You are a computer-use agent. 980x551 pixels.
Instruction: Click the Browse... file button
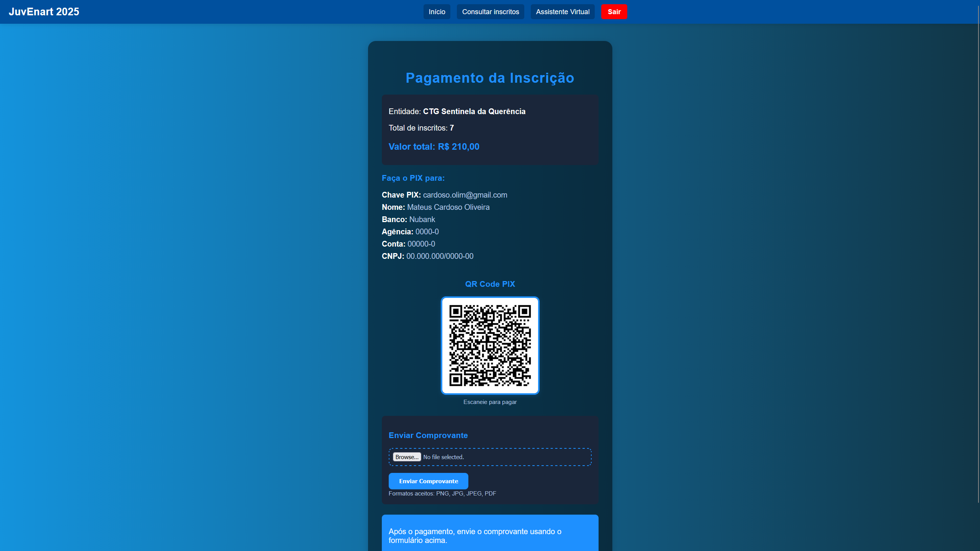(x=406, y=457)
